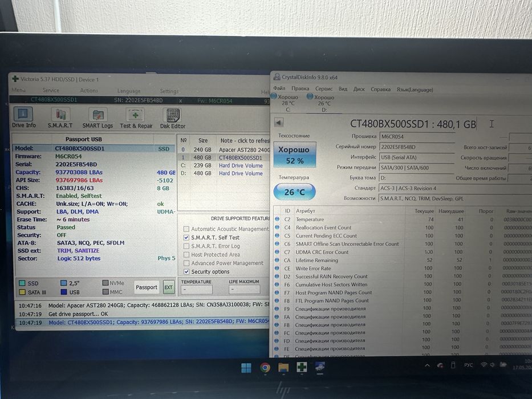Click the SATA III color legend swatch

[x=22, y=292]
